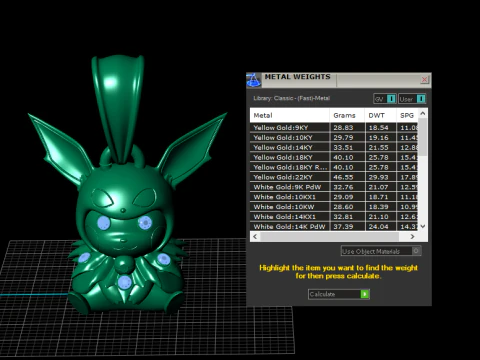
Task: Click the 18.71 DWT cell
Action: [x=380, y=197]
